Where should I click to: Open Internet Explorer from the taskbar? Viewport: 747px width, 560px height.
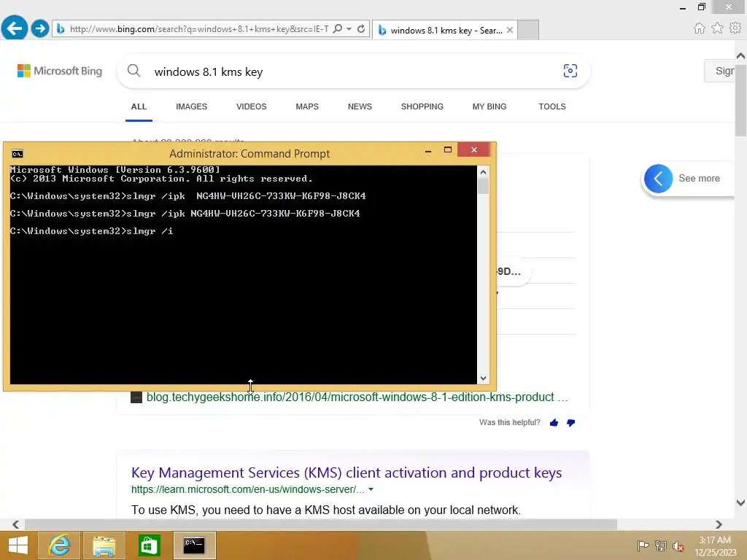(x=59, y=545)
